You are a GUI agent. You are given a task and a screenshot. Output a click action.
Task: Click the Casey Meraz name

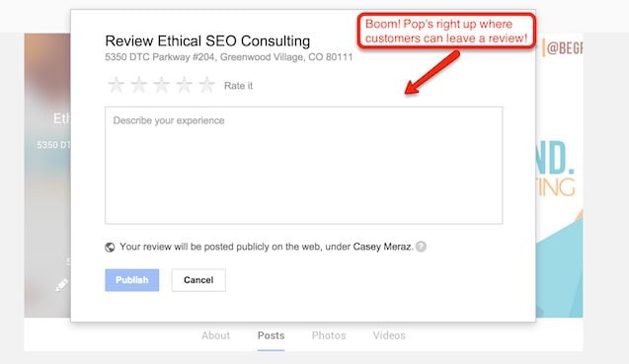(x=383, y=247)
